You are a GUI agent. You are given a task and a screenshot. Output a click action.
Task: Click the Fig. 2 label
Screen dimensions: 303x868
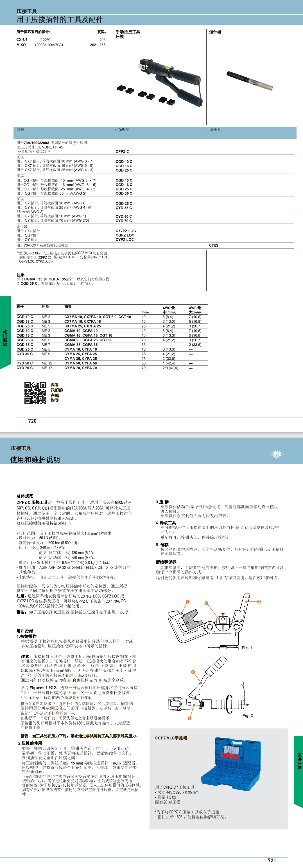click(x=247, y=715)
